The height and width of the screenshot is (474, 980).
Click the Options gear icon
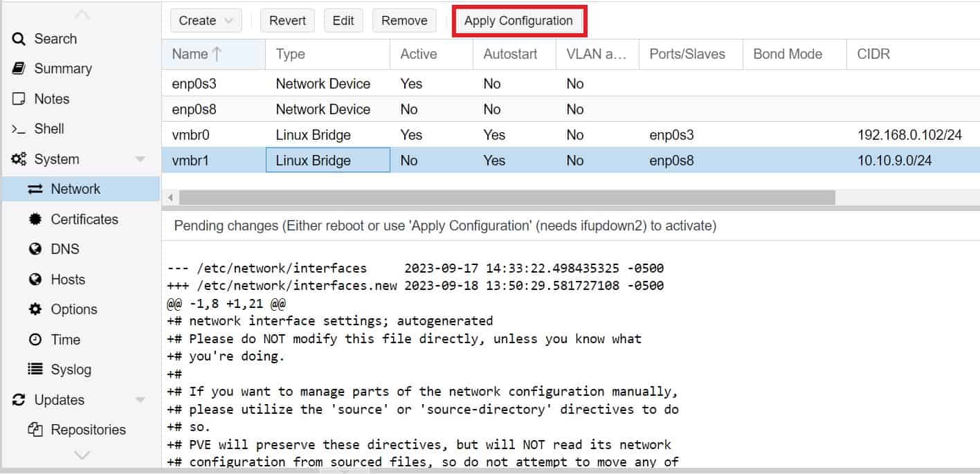click(x=35, y=309)
